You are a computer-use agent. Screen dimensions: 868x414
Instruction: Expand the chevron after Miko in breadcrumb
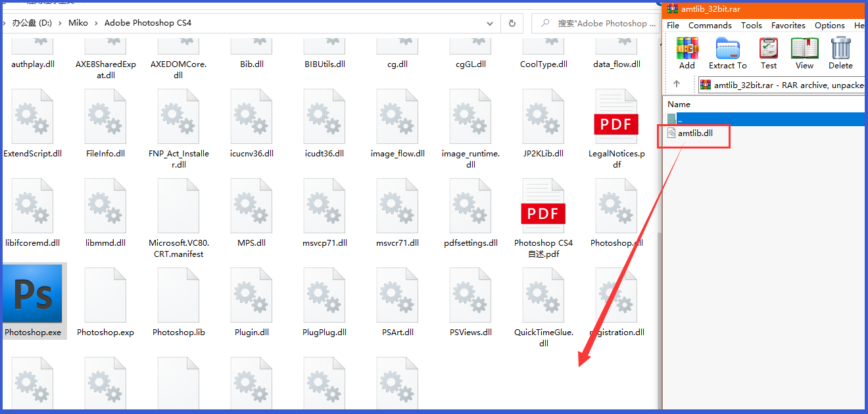tap(96, 23)
